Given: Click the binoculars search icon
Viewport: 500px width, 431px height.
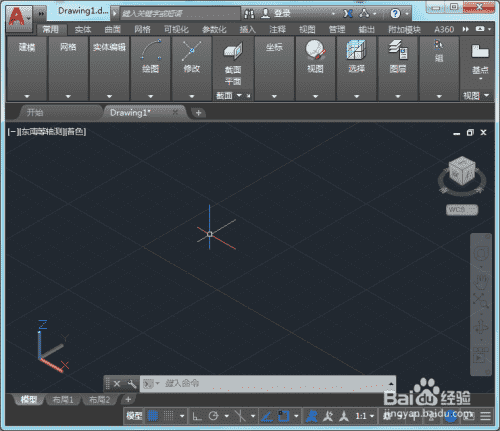Looking at the screenshot, I should point(249,14).
